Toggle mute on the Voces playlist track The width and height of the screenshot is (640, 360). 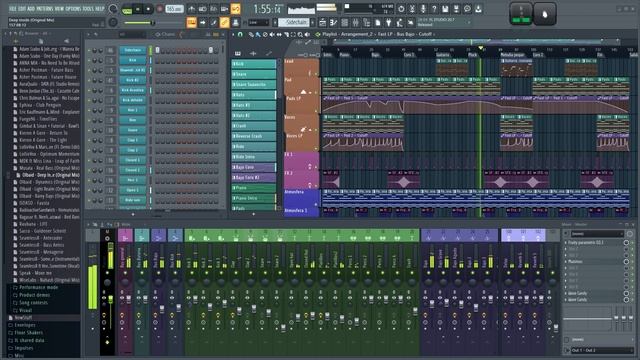(316, 130)
